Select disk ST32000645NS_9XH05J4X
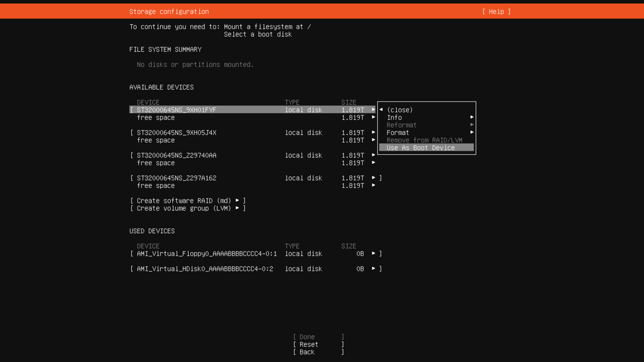This screenshot has height=362, width=644. tap(177, 133)
